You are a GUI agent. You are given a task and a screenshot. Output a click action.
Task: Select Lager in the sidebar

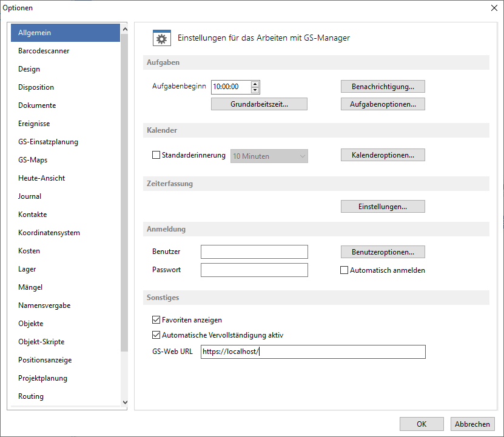(x=66, y=269)
